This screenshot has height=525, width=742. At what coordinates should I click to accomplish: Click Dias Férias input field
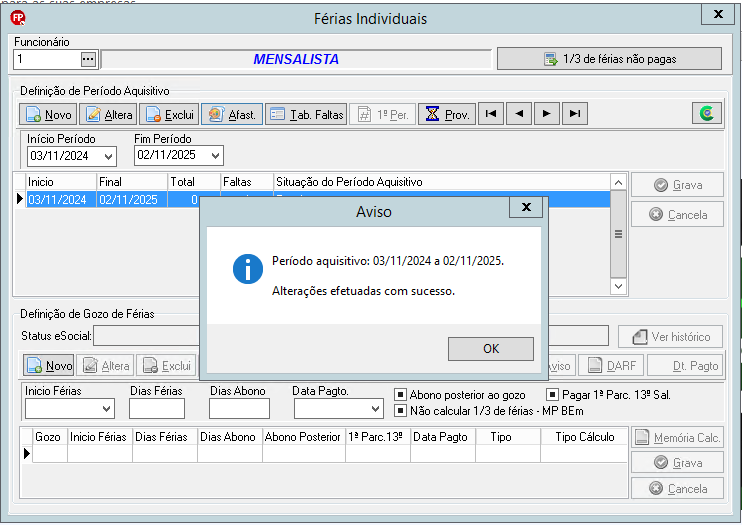click(x=157, y=409)
